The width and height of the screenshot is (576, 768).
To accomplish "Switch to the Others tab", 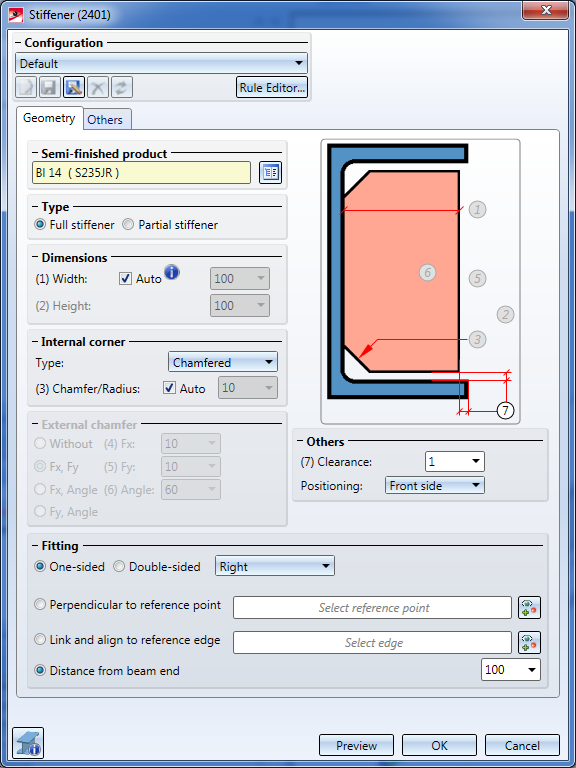I will coord(105,120).
